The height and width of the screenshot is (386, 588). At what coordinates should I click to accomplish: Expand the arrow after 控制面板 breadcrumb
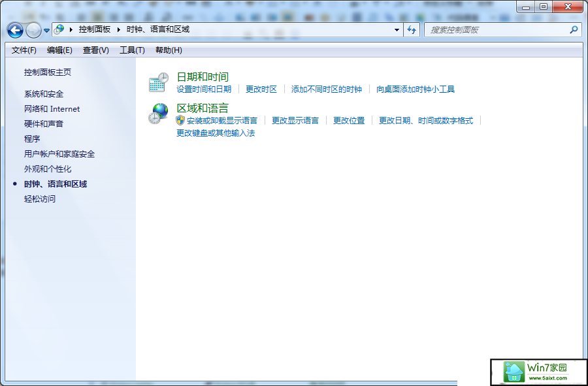click(x=118, y=29)
